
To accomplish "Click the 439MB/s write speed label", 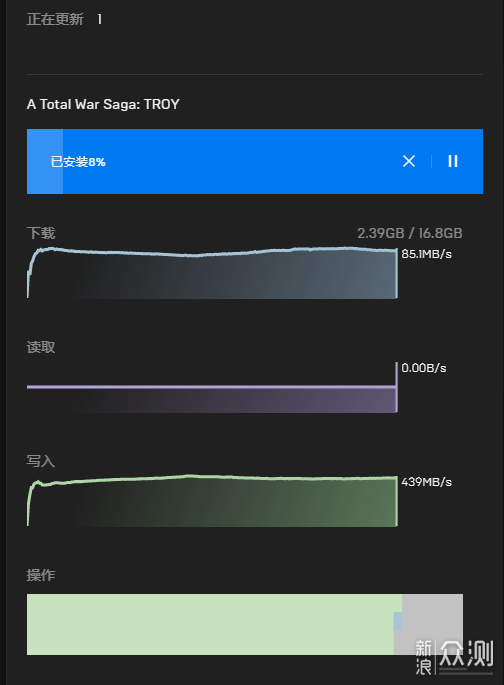I will pyautogui.click(x=426, y=482).
